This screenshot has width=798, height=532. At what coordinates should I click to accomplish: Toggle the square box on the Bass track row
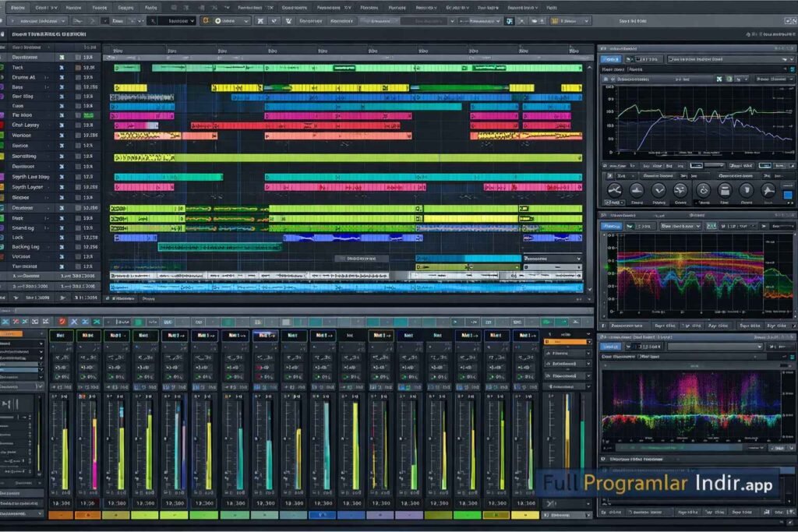[78, 88]
